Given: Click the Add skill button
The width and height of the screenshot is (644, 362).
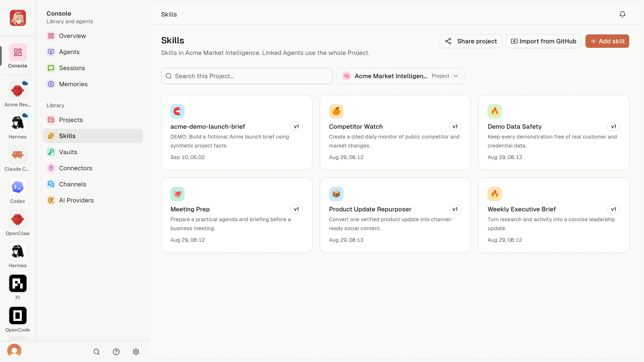Looking at the screenshot, I should [x=607, y=41].
